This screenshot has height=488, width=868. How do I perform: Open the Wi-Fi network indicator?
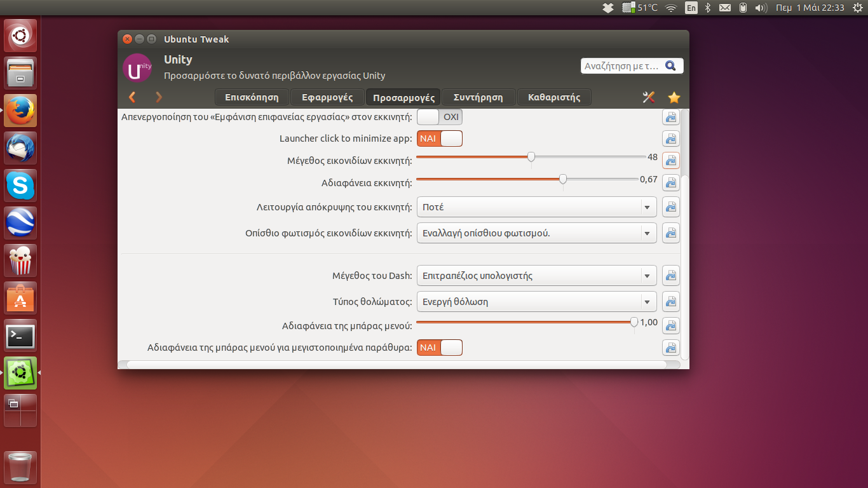point(671,8)
